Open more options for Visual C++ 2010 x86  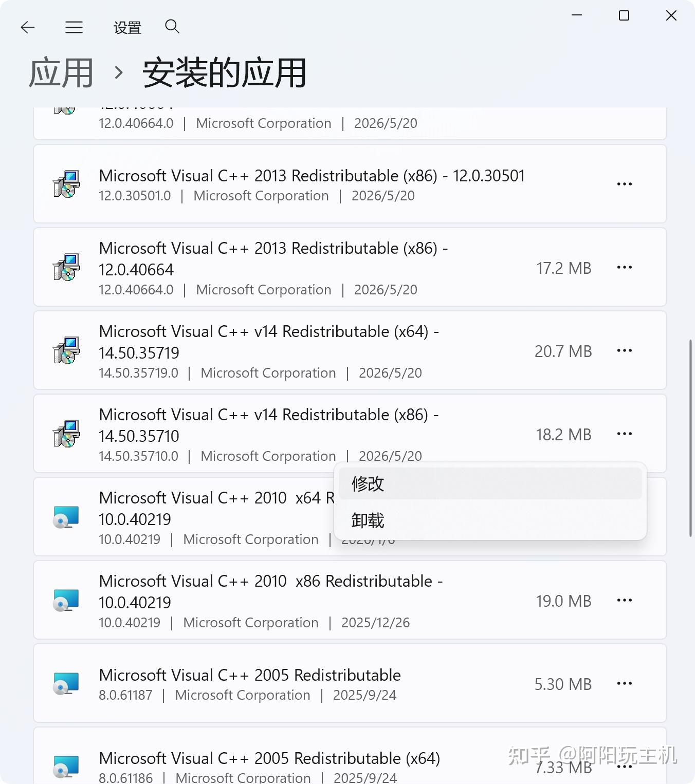pos(625,600)
